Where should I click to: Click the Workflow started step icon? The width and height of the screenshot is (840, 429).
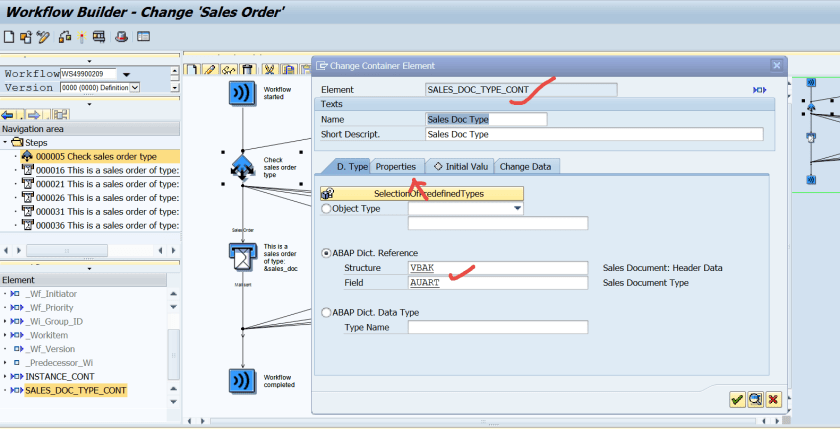coord(243,92)
